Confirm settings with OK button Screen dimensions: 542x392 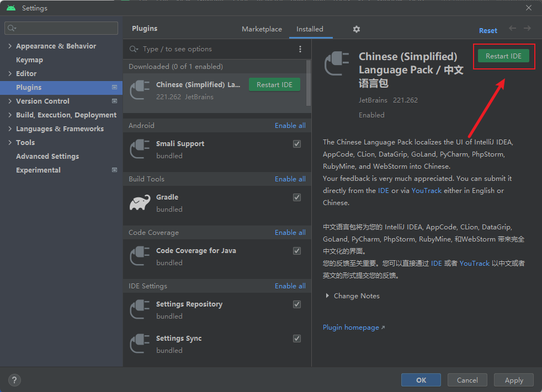point(421,380)
